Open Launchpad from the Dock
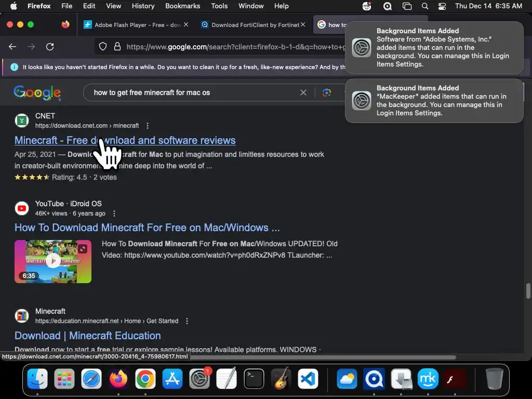Screen dimensions: 532x399 tap(64, 379)
